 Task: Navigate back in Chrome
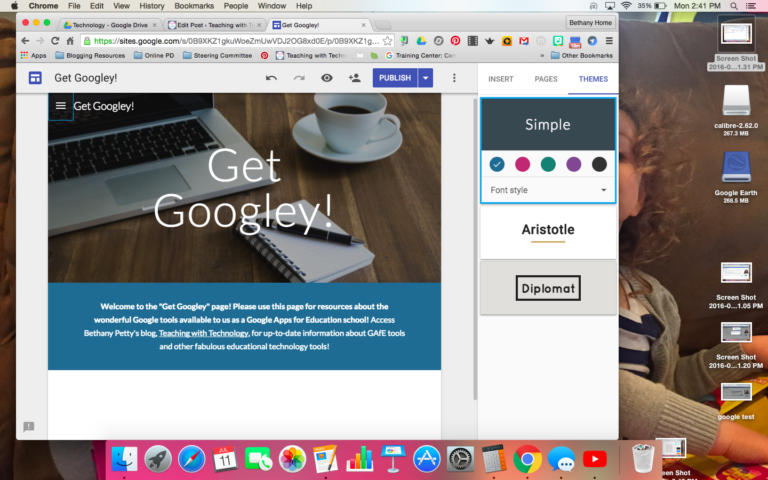click(25, 41)
